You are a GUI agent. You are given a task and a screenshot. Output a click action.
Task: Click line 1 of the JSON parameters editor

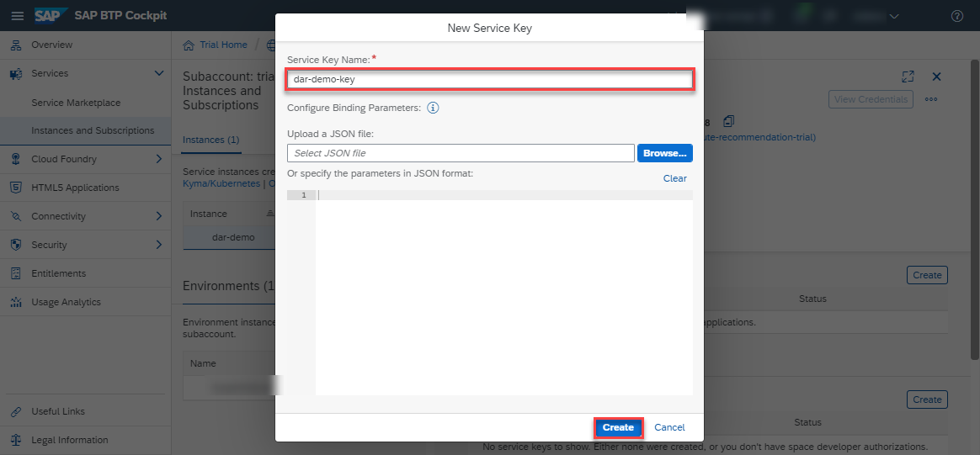[x=505, y=195]
